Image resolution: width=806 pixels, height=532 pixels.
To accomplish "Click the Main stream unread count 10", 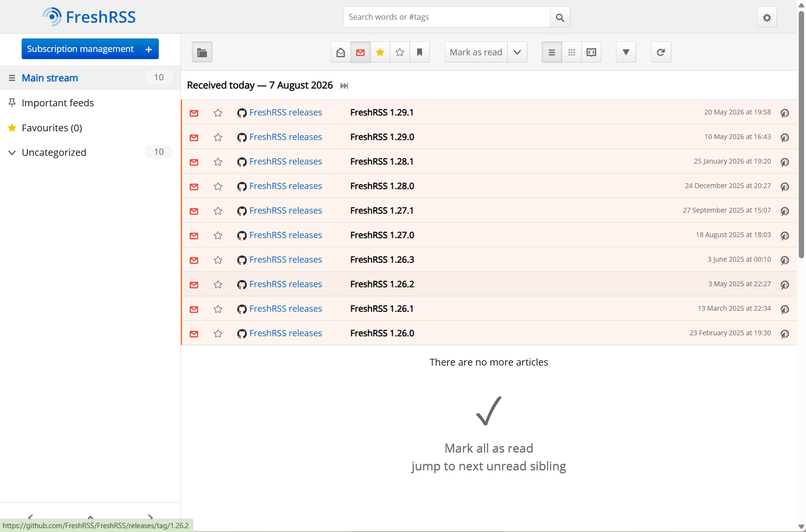I will click(x=159, y=77).
